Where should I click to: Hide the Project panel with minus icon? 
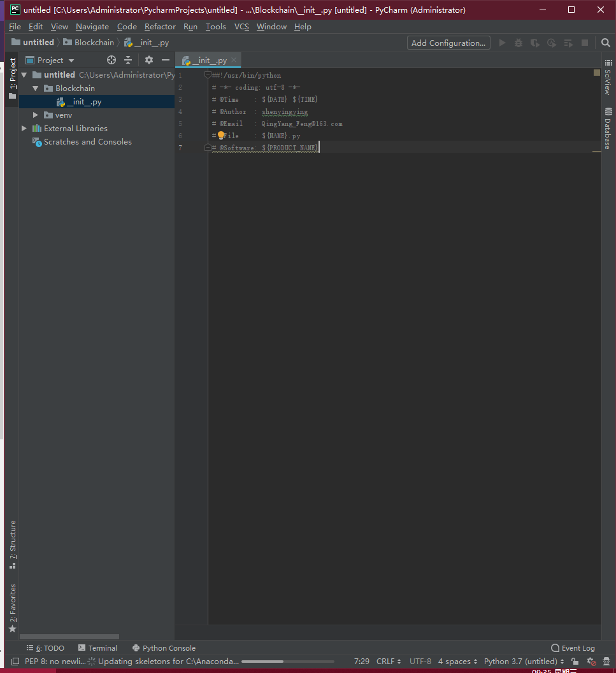166,60
